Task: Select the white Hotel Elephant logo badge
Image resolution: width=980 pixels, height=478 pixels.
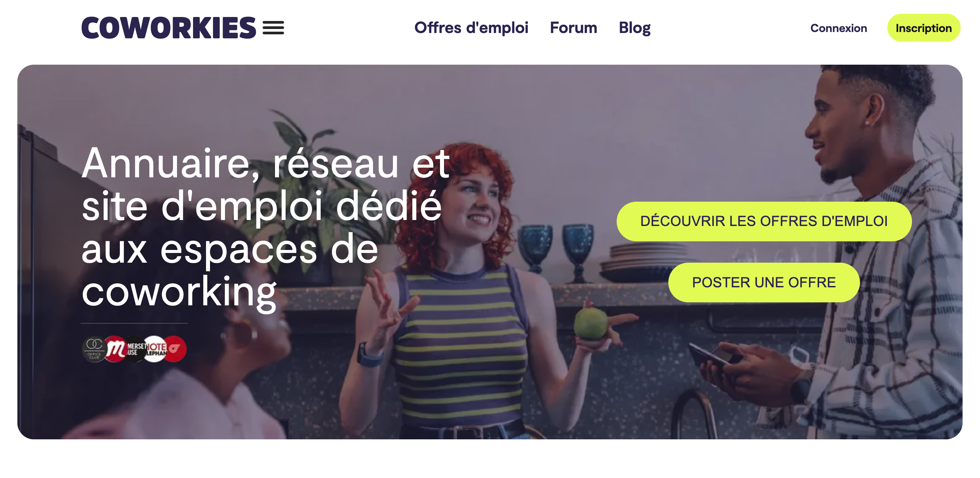Action: [x=155, y=349]
